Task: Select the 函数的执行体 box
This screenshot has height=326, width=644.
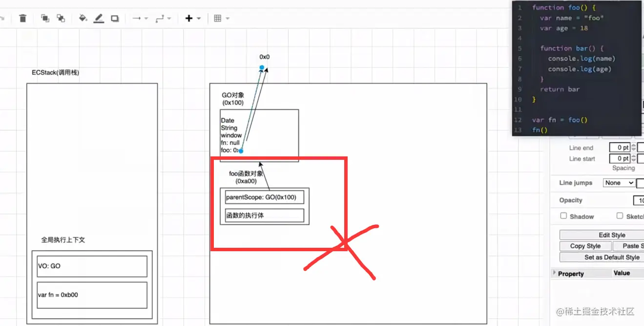Action: [x=265, y=215]
